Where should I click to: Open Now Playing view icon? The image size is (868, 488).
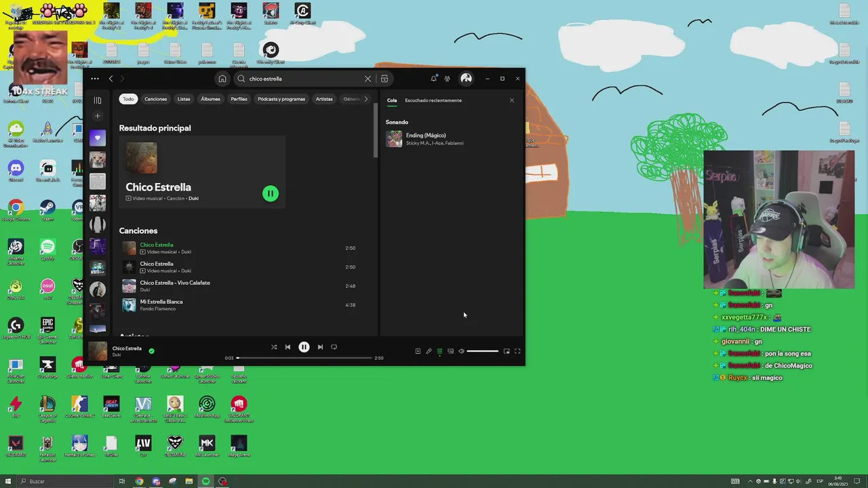click(x=418, y=351)
